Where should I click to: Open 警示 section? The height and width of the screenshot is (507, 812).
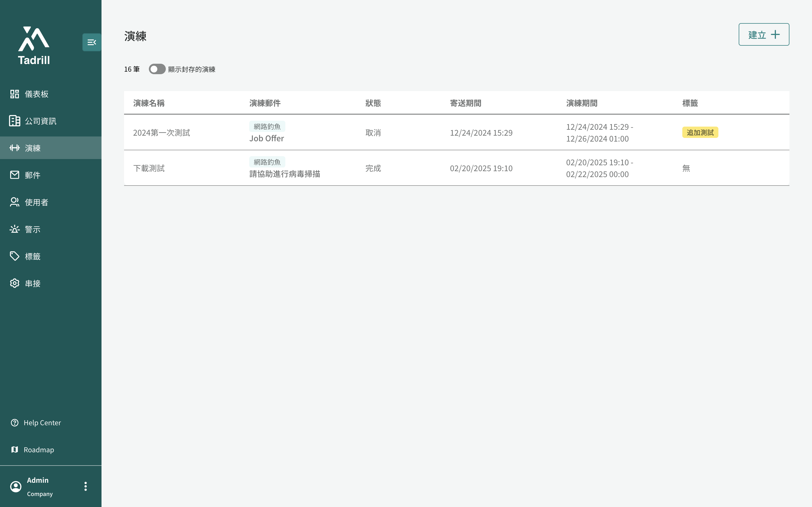51,229
